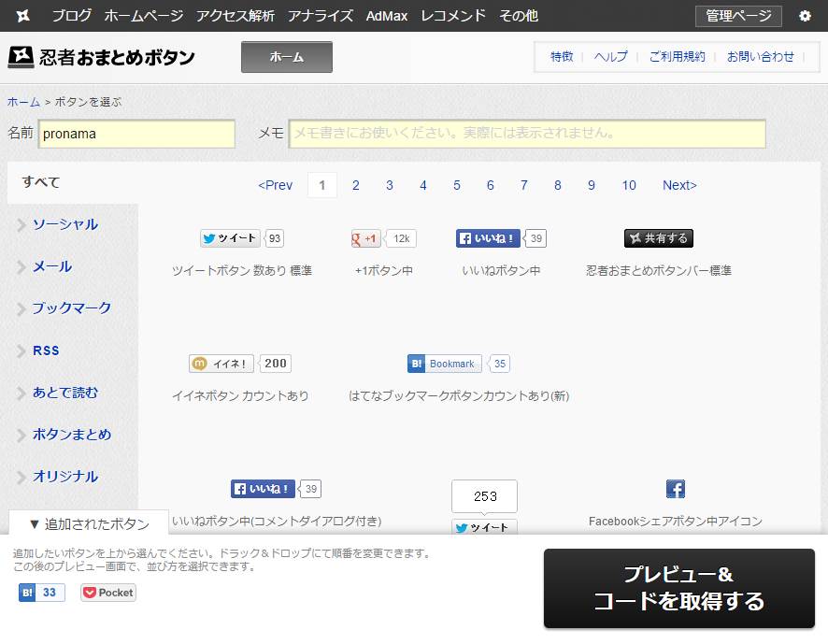Go to the Next> page link
This screenshot has width=828, height=644.
pos(679,185)
